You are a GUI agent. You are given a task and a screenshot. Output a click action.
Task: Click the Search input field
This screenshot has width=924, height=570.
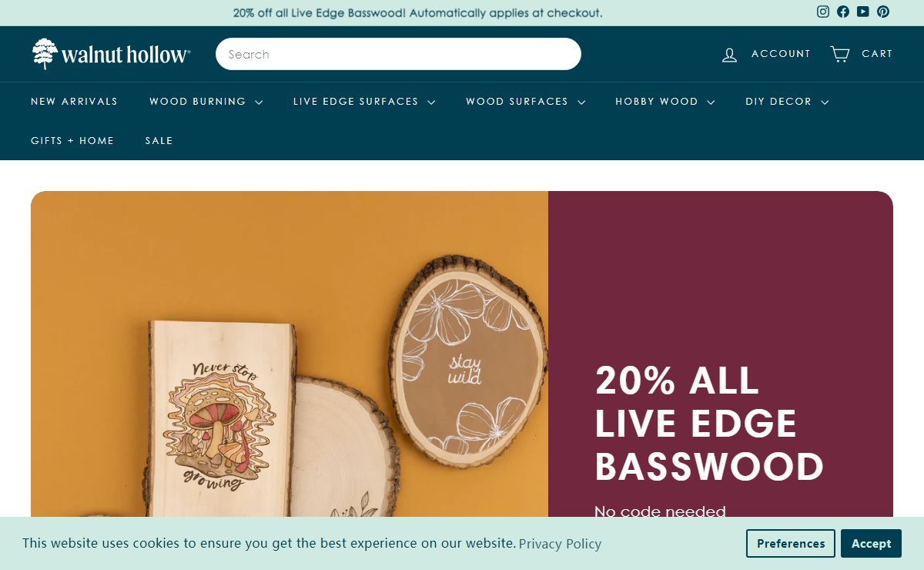tap(398, 54)
